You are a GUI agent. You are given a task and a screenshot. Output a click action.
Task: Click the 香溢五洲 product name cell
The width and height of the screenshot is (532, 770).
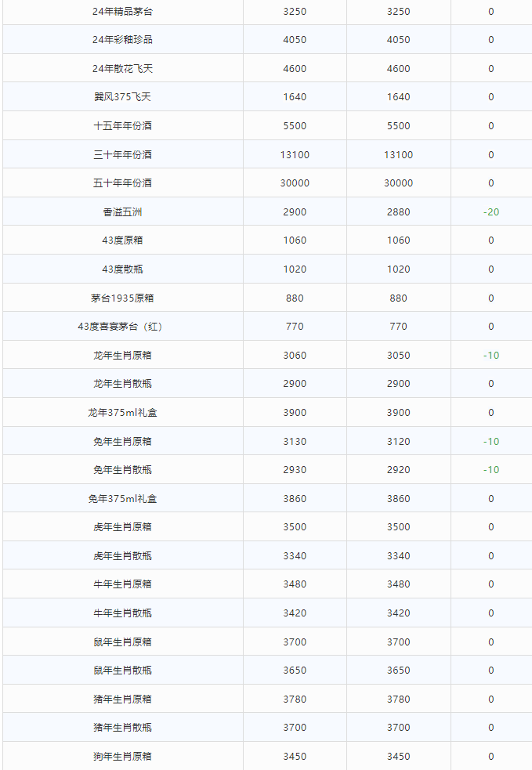pos(122,211)
